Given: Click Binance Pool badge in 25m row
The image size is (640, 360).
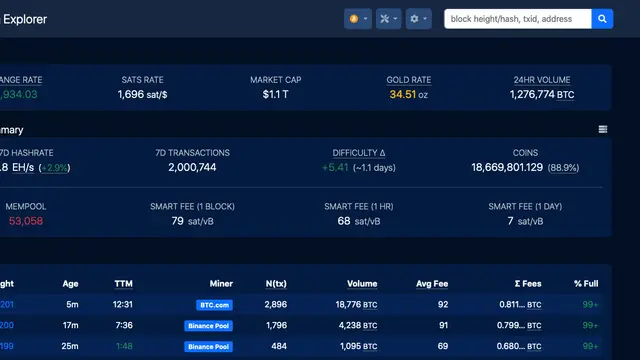Looking at the screenshot, I should (208, 347).
